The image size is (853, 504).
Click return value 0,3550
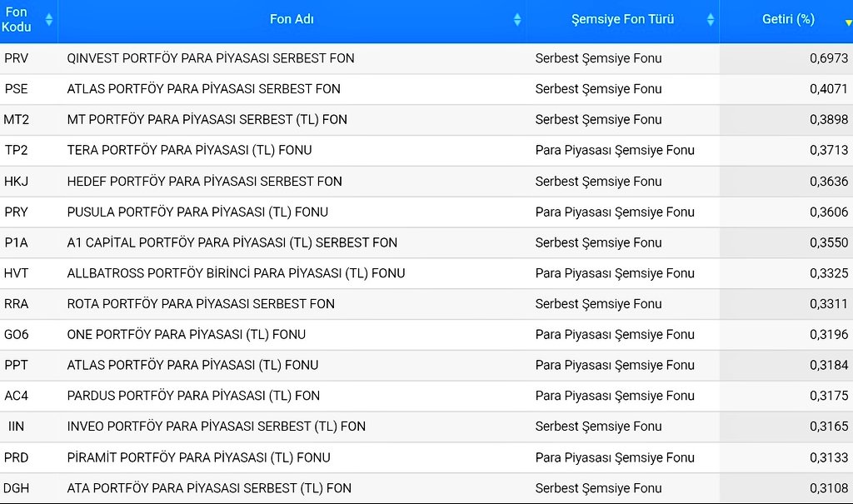[829, 242]
